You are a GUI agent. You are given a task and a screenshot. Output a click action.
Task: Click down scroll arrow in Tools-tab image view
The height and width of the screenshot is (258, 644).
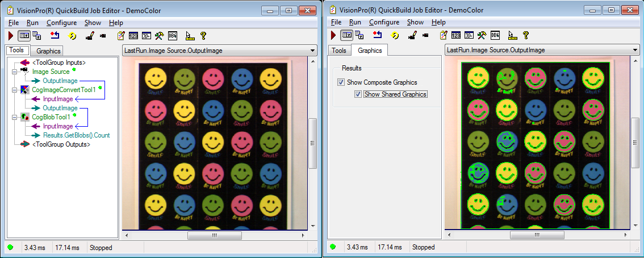click(x=312, y=226)
